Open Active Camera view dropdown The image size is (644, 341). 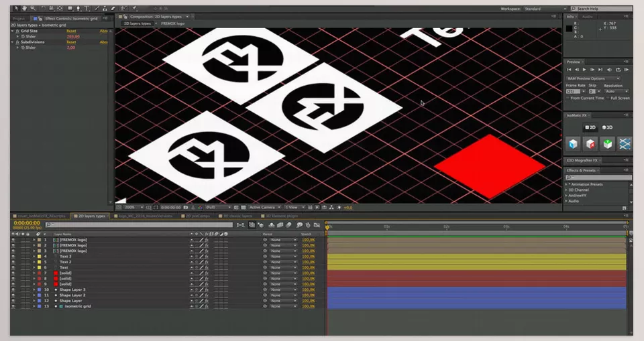265,208
